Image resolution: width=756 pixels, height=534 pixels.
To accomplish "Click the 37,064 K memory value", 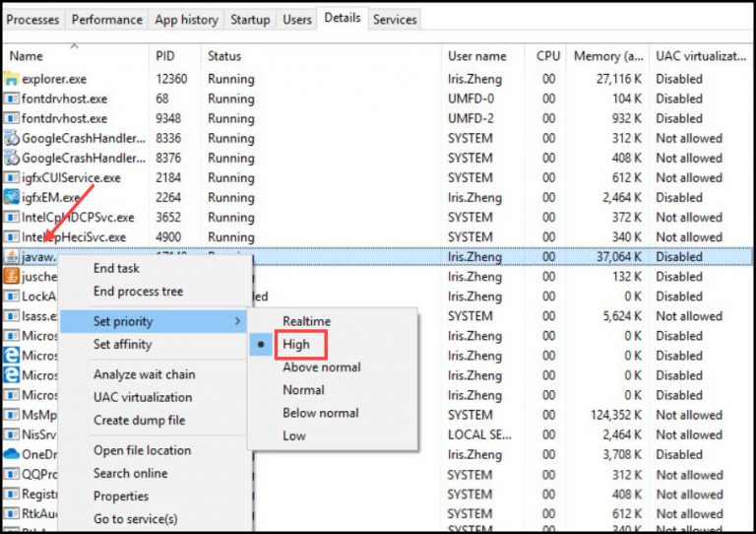I will point(619,257).
